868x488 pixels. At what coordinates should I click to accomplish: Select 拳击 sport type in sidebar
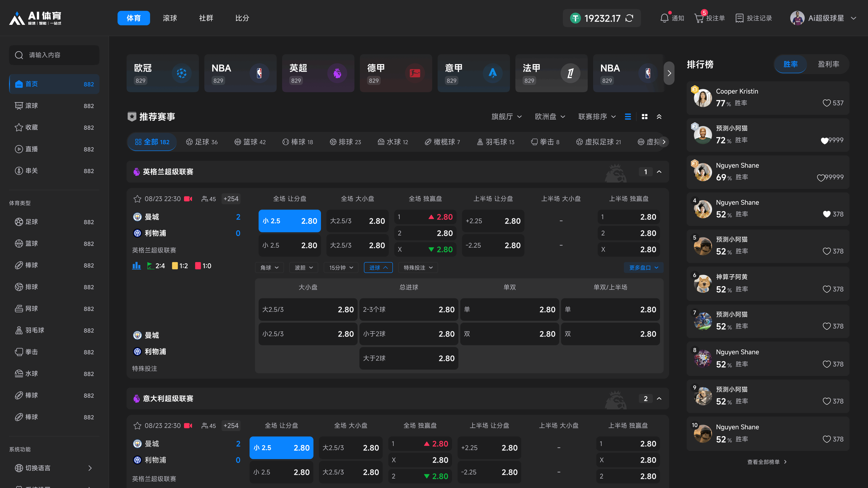[54, 352]
